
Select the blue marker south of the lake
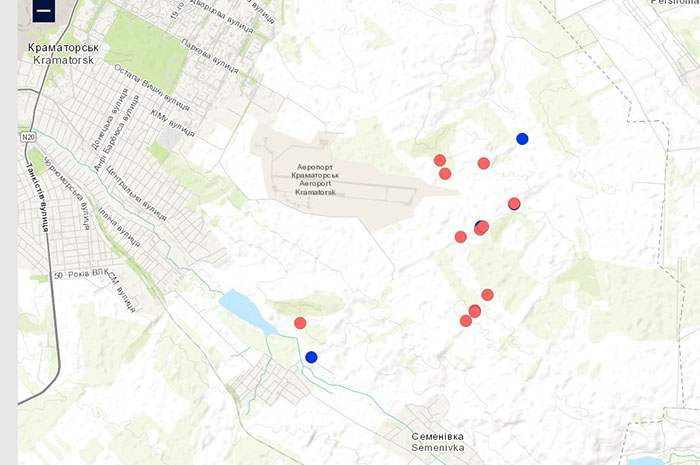click(x=311, y=357)
